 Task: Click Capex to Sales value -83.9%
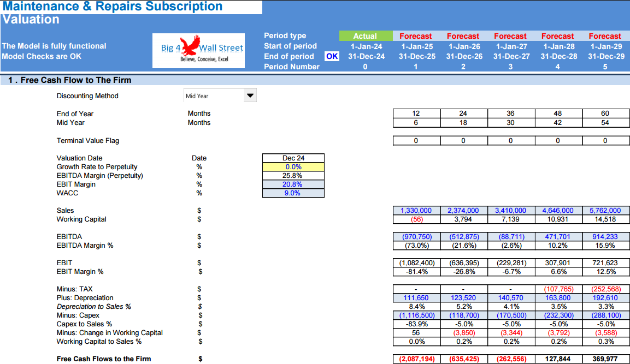(417, 324)
